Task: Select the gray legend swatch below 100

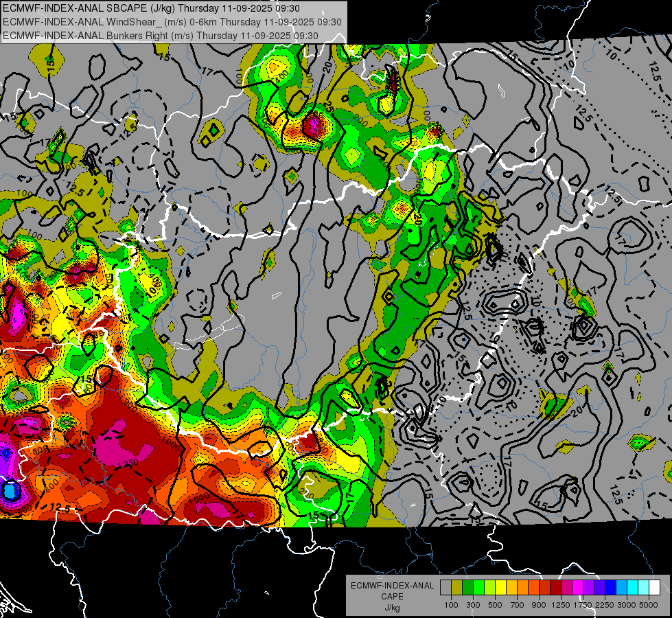Action: 445,588
